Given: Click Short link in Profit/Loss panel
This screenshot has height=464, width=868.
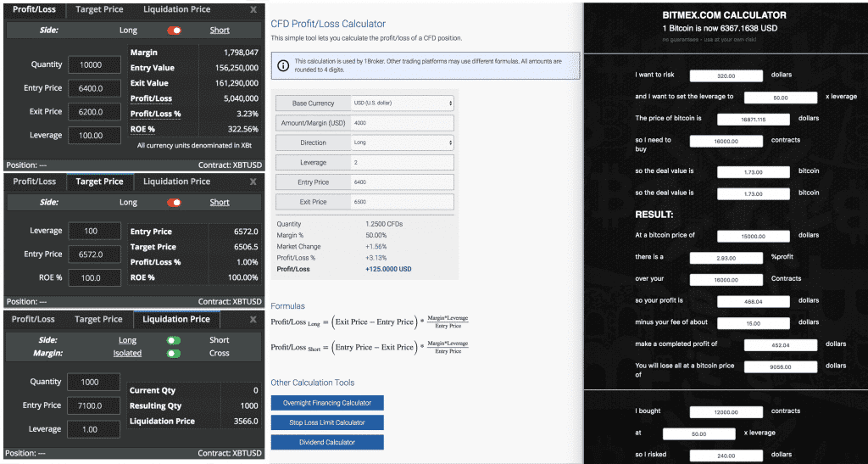Looking at the screenshot, I should (x=220, y=31).
